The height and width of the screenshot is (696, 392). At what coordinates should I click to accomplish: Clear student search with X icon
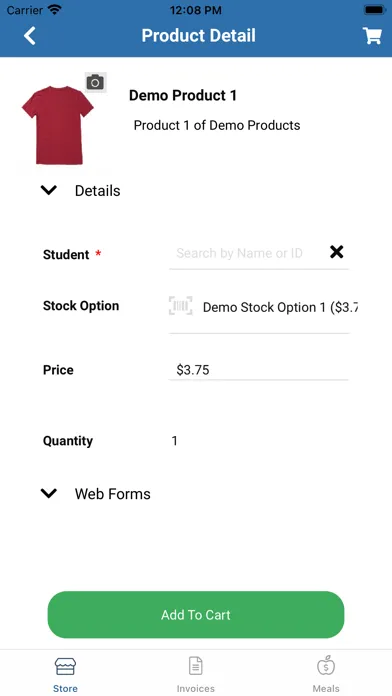tap(337, 252)
